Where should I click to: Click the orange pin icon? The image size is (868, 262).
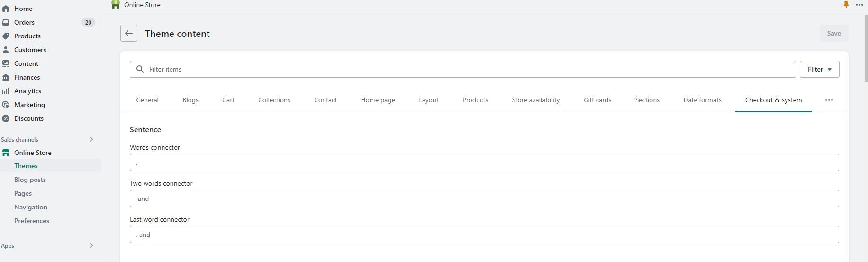846,5
